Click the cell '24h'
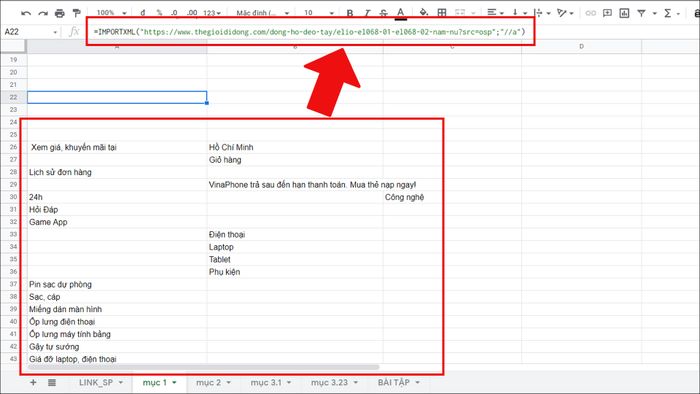 click(x=117, y=197)
